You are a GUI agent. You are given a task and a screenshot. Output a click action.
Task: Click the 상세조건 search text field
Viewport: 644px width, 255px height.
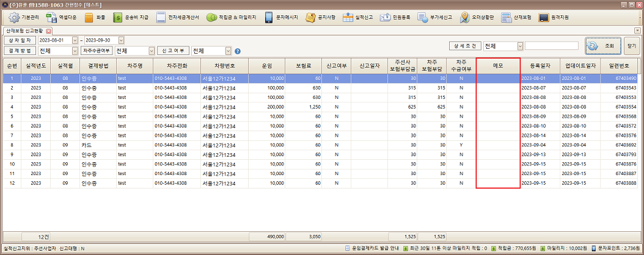(x=551, y=46)
